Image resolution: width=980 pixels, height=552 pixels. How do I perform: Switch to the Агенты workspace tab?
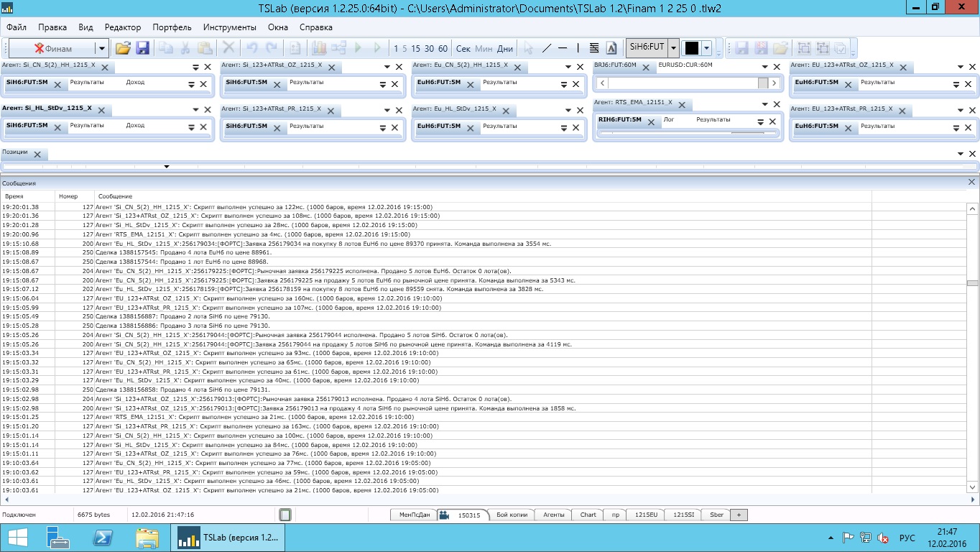[553, 515]
